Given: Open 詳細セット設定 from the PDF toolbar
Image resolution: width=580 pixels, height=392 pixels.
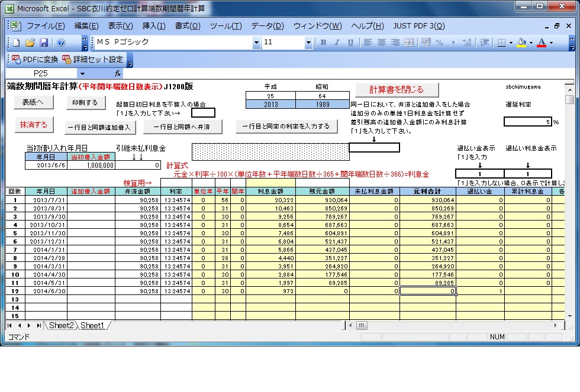Looking at the screenshot, I should click(x=93, y=59).
